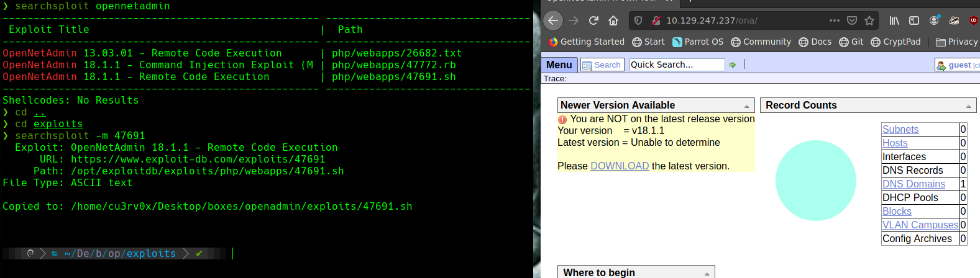Click the 'Copied to:' path line in terminal

(x=208, y=206)
